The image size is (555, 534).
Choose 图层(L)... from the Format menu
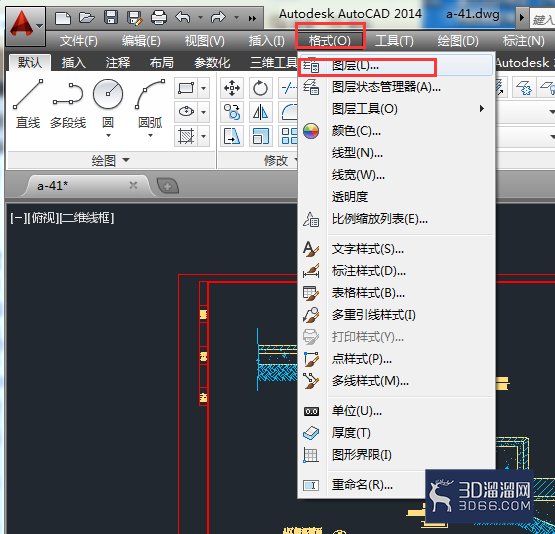[x=396, y=66]
